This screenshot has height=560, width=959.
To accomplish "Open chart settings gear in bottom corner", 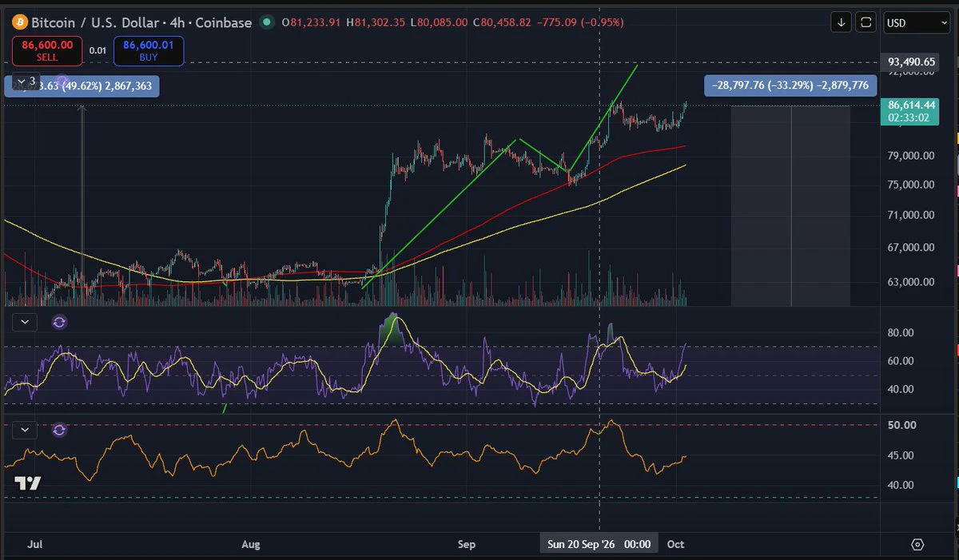I will click(x=917, y=545).
